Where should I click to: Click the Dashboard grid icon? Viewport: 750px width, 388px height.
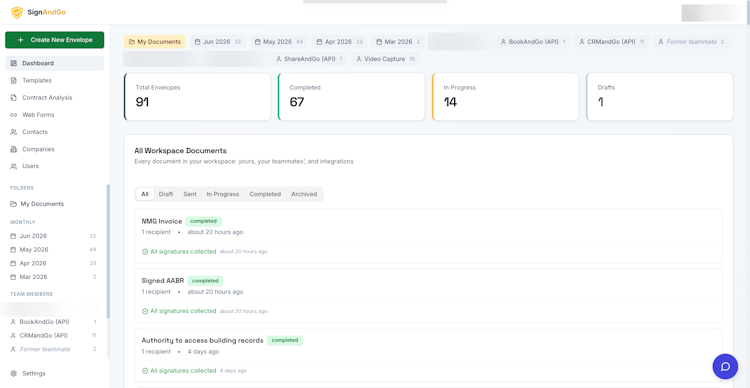click(13, 63)
